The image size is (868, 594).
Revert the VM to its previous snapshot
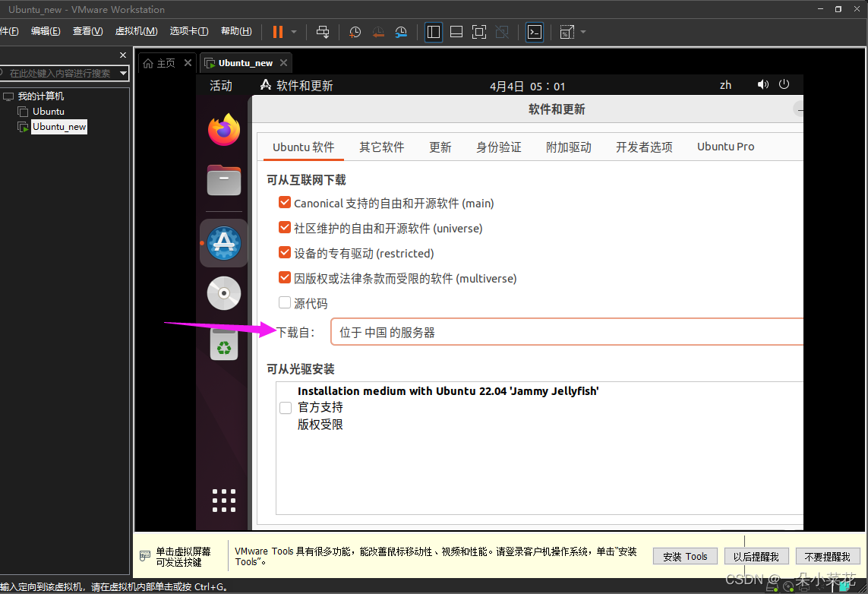[x=378, y=32]
